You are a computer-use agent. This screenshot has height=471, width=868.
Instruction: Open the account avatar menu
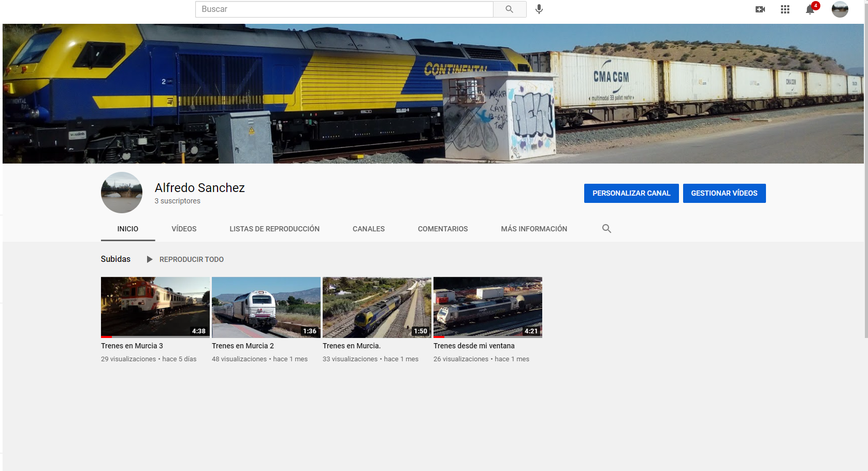coord(840,9)
